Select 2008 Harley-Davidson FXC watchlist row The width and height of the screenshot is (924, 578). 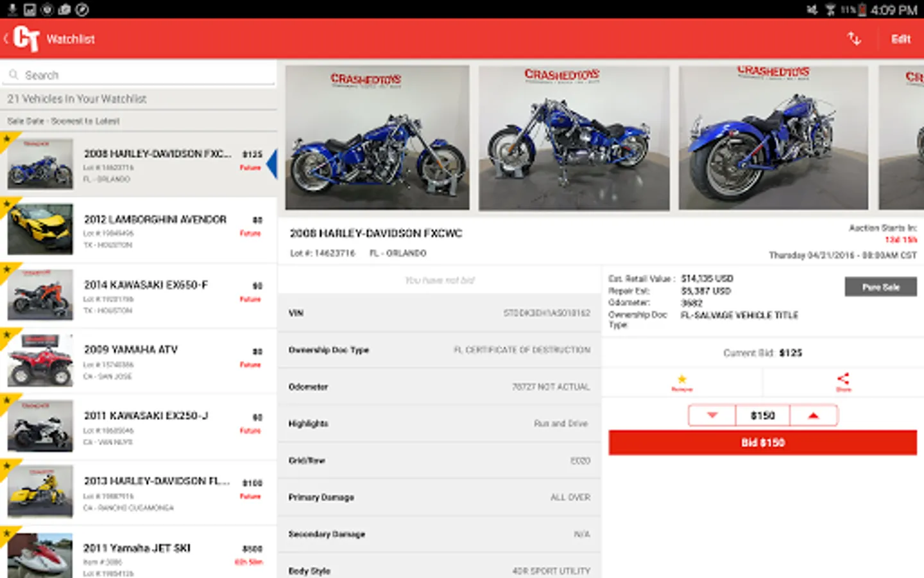[x=139, y=164]
